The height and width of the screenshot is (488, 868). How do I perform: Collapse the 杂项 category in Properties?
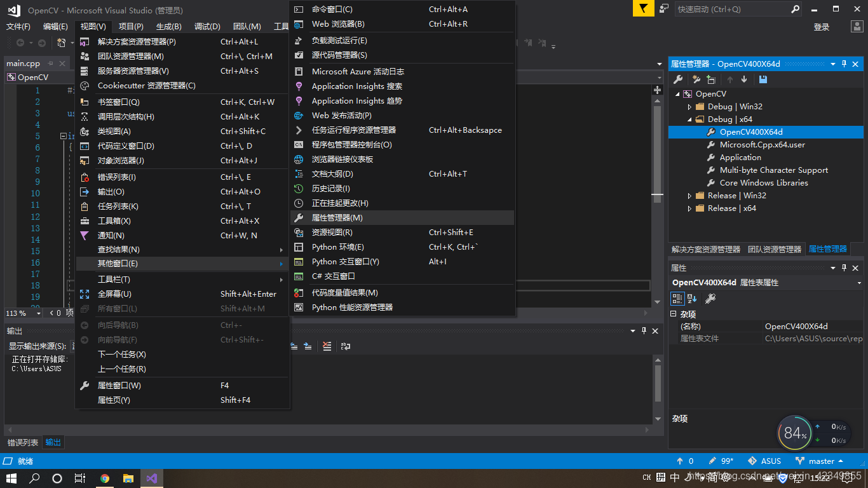674,314
